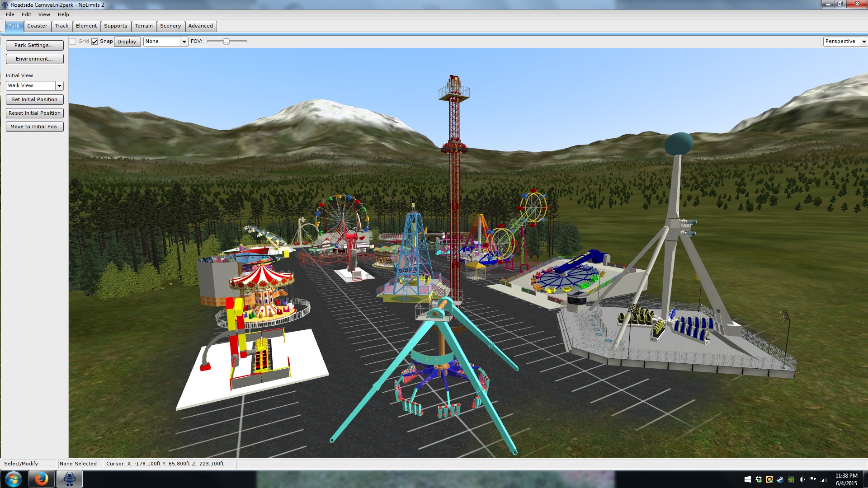Open the Edit menu
Screen dimensions: 868x488
pos(26,14)
